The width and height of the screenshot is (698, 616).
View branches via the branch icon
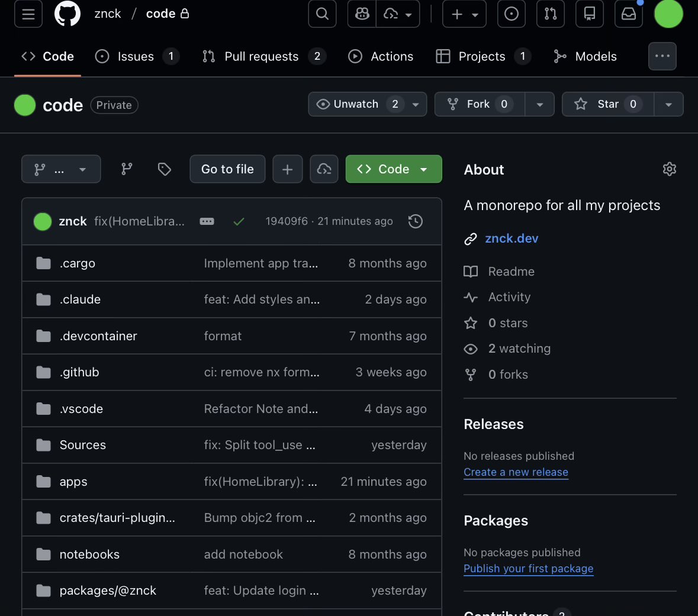click(127, 169)
